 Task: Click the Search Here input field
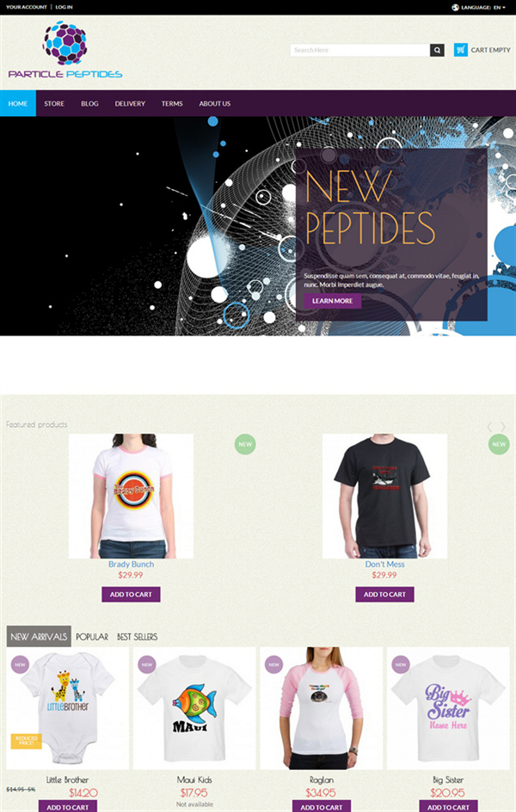[360, 50]
